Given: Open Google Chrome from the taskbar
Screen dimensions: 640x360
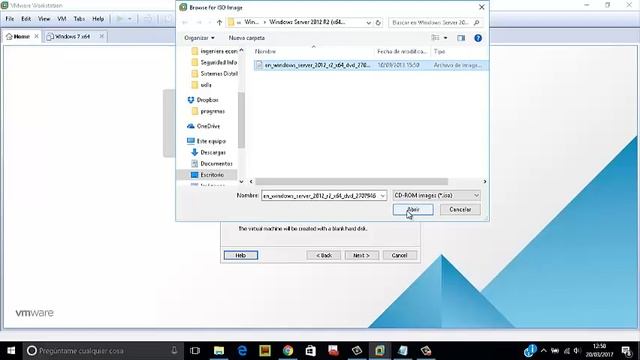Looking at the screenshot, I should point(288,351).
